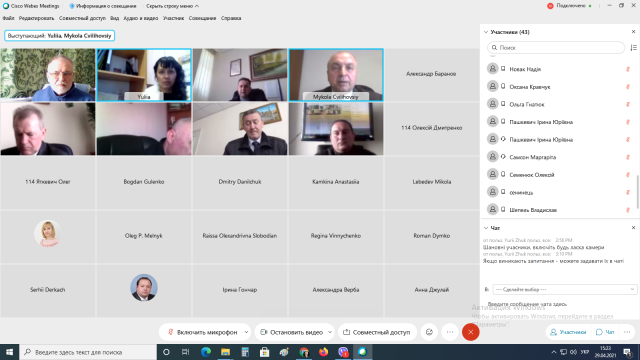This screenshot has width=640, height=360.
Task: Open File Explorer from taskbar
Action: point(225,352)
